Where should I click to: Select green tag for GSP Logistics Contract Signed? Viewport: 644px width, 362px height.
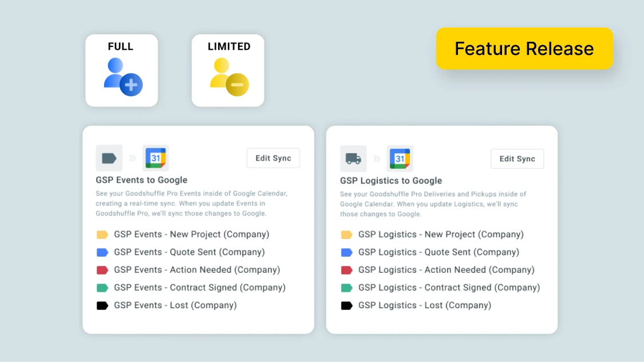pos(347,288)
